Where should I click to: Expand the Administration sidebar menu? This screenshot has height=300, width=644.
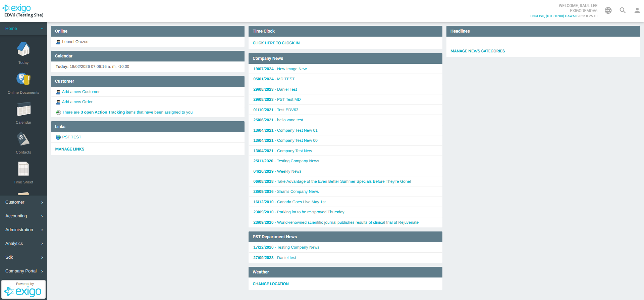coord(23,230)
